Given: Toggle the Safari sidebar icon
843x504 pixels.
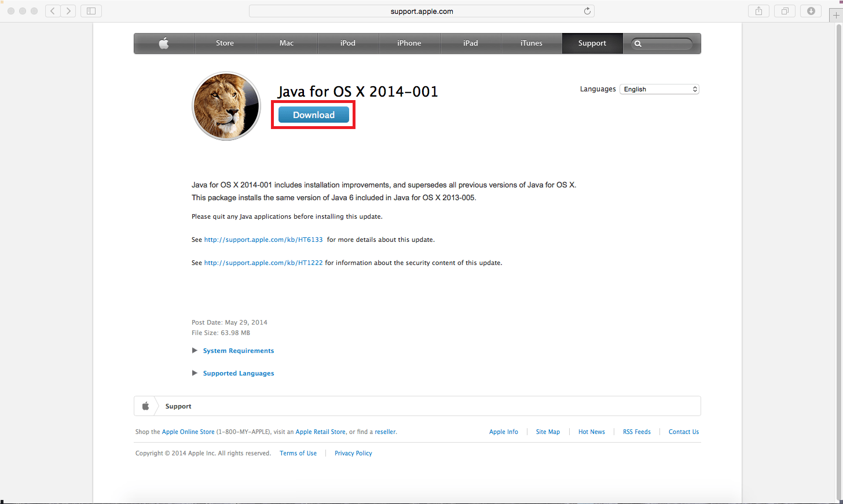Looking at the screenshot, I should pos(91,11).
